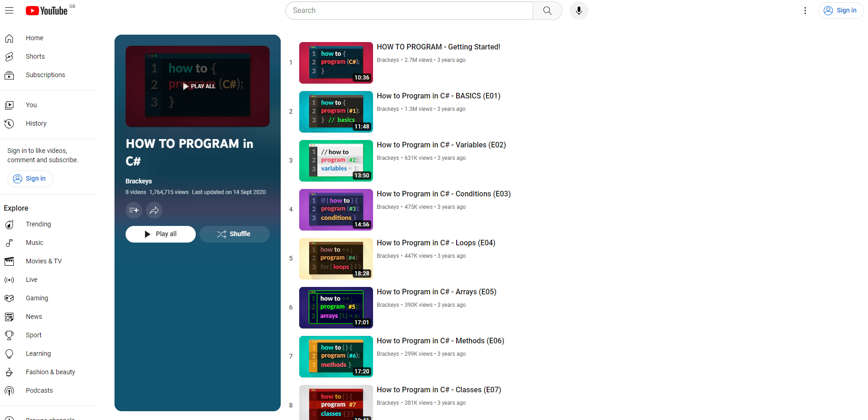Image resolution: width=868 pixels, height=420 pixels.
Task: Open the Gaming explore section
Action: 37,298
